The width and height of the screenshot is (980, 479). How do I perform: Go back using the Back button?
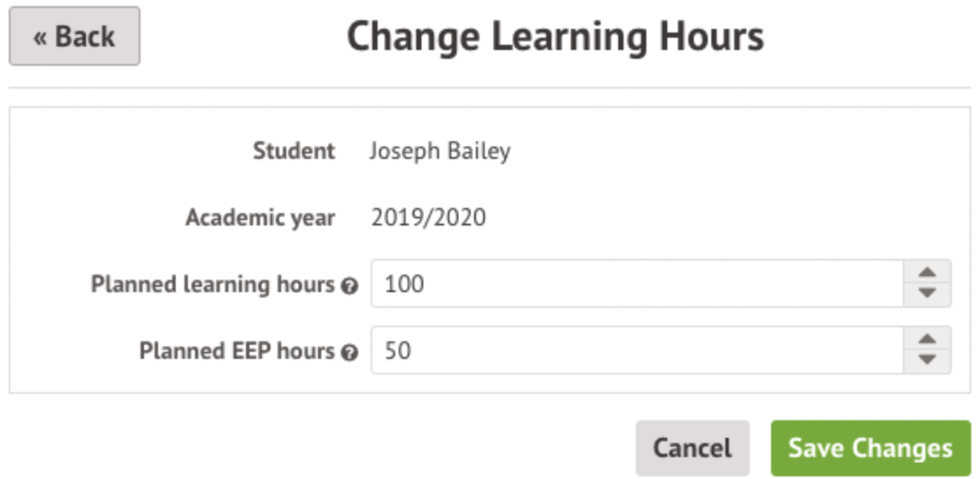(x=75, y=36)
